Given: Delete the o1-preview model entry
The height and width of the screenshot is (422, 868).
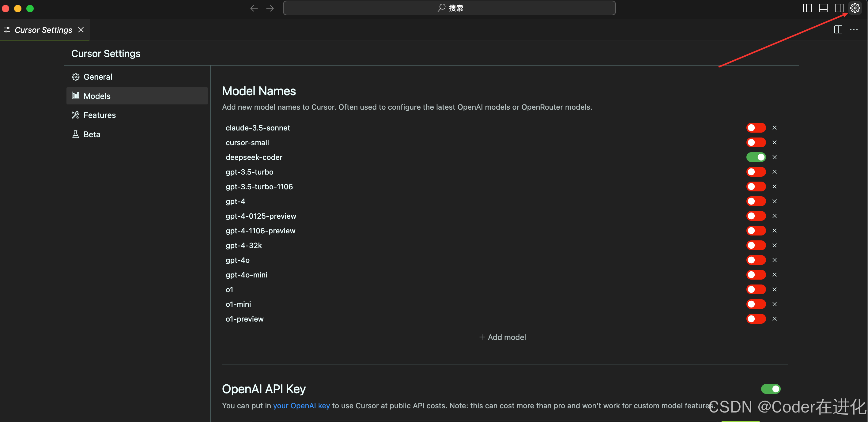Looking at the screenshot, I should [774, 318].
